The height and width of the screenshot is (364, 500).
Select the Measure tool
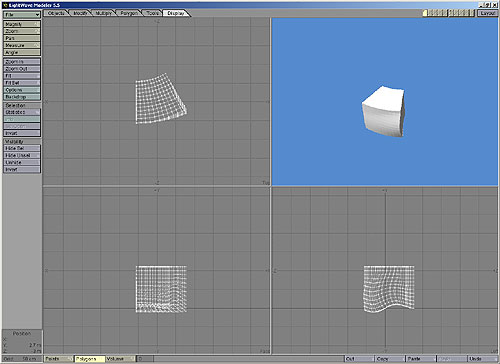[22, 45]
